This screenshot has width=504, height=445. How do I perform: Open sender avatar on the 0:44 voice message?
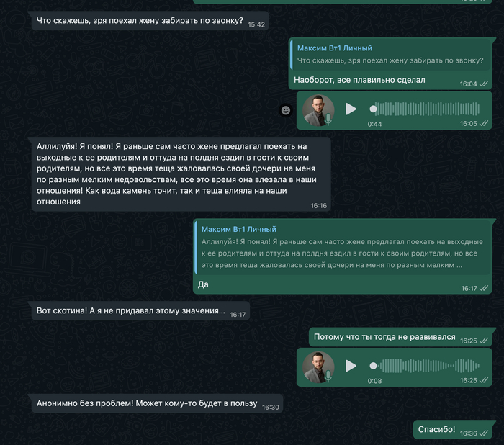318,109
